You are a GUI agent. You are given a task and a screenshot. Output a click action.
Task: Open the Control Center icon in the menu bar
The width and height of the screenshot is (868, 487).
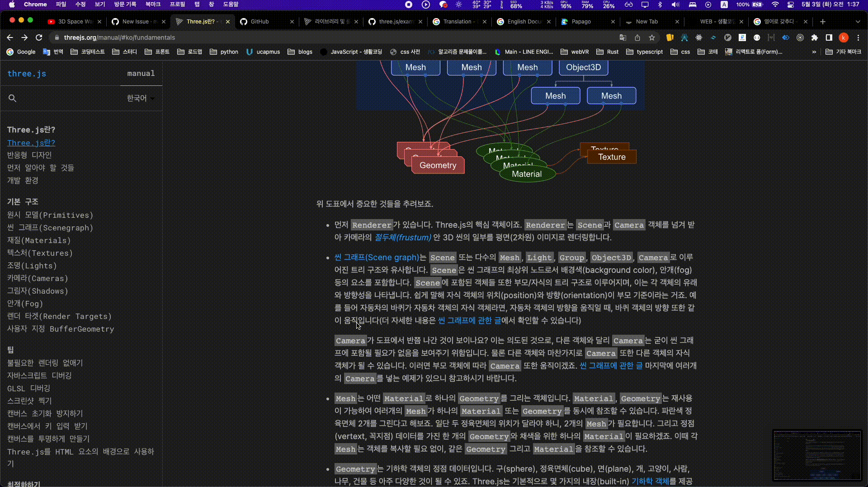click(x=790, y=5)
